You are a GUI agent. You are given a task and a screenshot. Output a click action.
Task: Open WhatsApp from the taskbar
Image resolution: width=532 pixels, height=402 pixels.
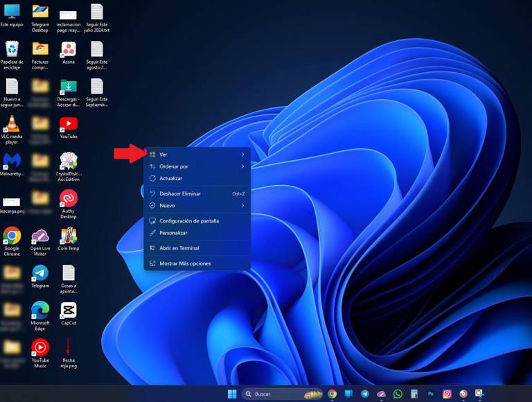pos(398,394)
